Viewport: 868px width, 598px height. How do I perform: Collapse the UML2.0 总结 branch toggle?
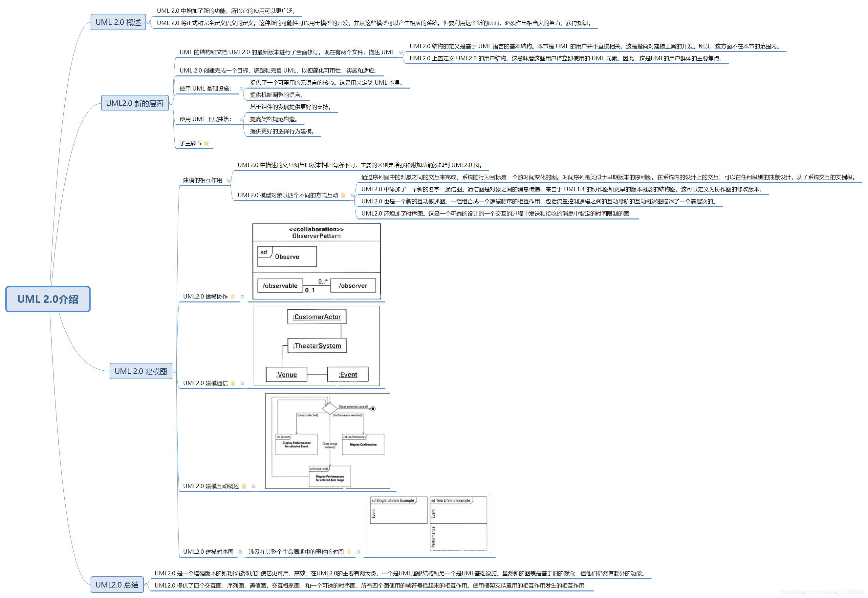pos(145,585)
